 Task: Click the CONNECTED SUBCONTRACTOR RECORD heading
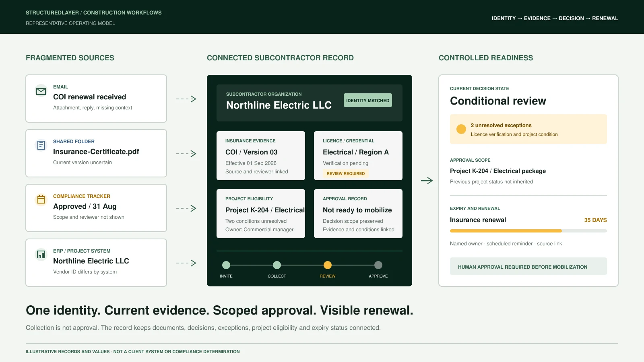(x=280, y=58)
